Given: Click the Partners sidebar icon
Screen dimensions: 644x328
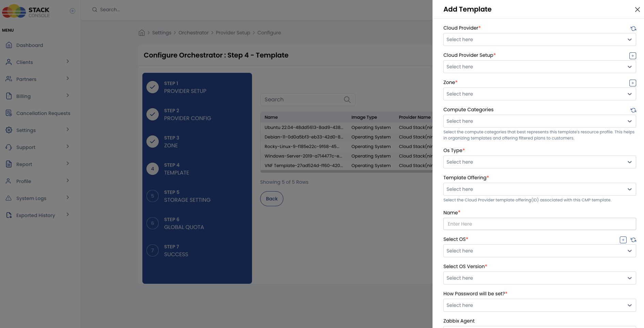Looking at the screenshot, I should [x=9, y=79].
